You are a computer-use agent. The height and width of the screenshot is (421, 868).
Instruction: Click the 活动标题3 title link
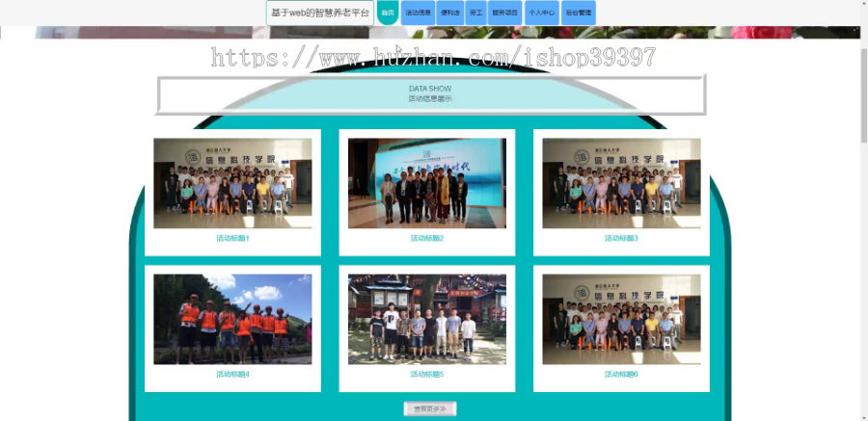[x=621, y=238]
